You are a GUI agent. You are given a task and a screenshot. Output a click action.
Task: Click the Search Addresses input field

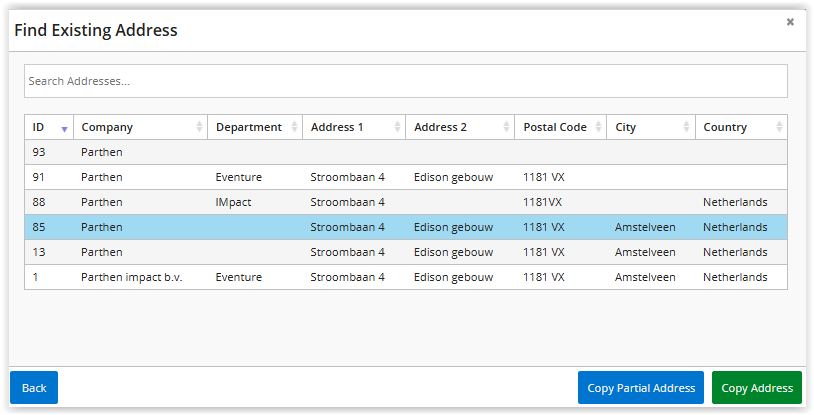406,81
